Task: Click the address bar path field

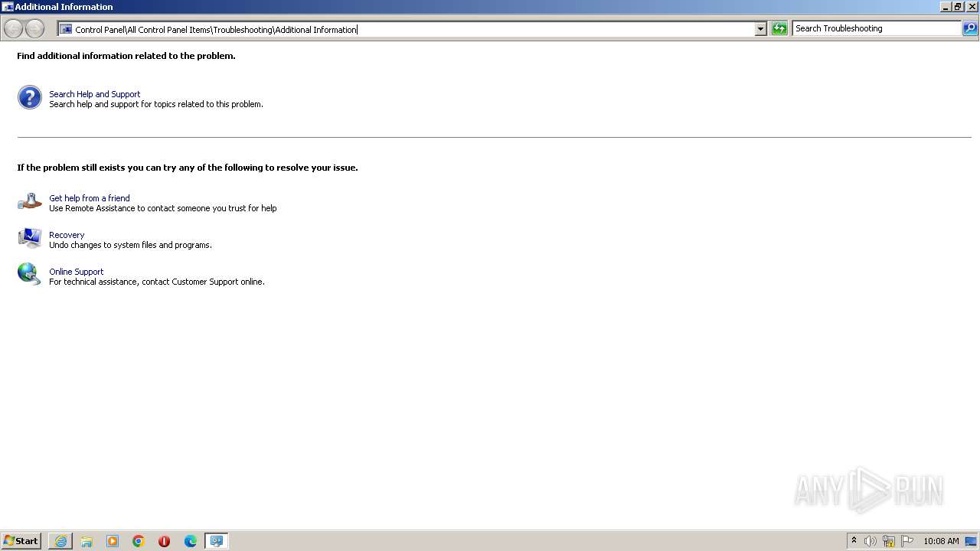Action: pyautogui.click(x=407, y=29)
